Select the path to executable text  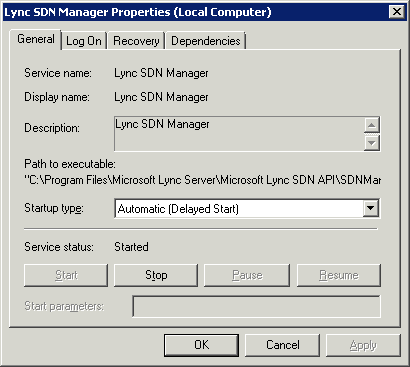[202, 180]
